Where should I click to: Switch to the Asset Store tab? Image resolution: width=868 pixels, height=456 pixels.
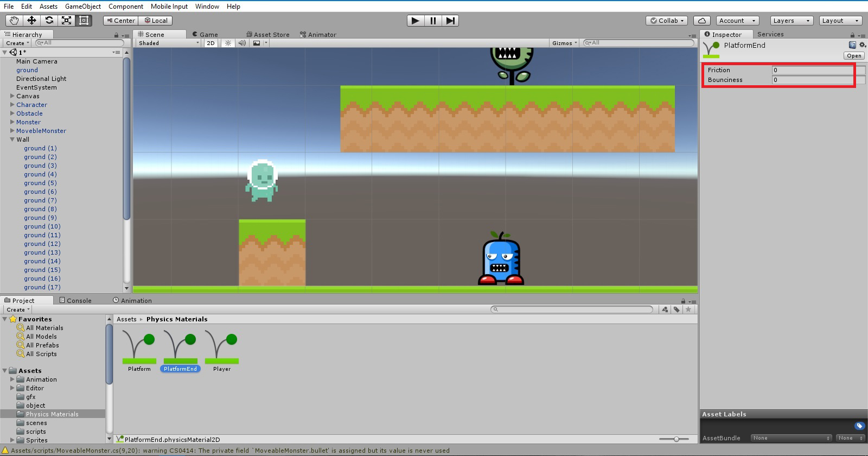pyautogui.click(x=268, y=34)
